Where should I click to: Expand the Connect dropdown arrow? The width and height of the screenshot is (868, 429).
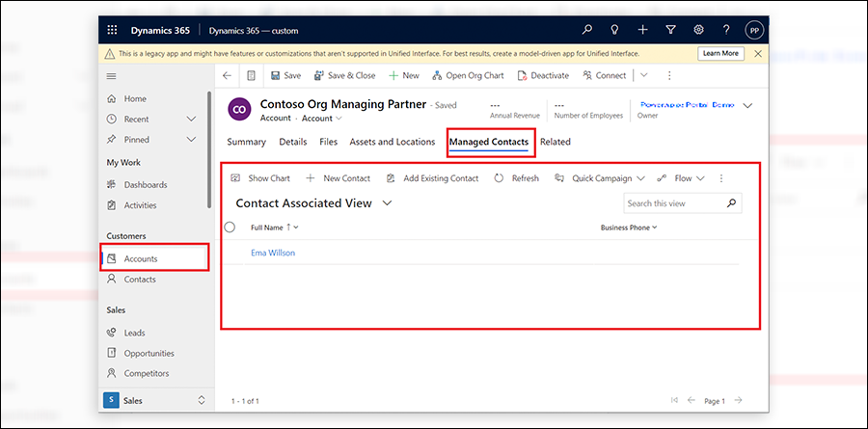[644, 75]
